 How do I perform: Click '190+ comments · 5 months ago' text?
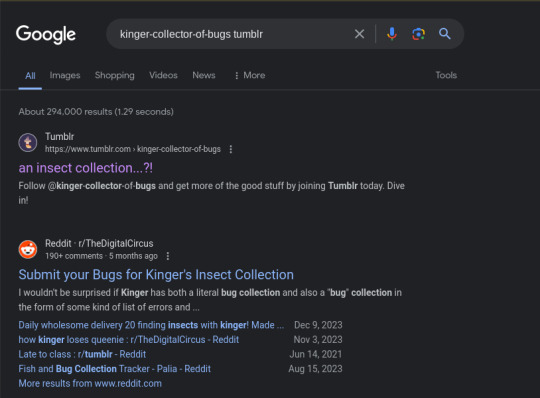pos(102,256)
